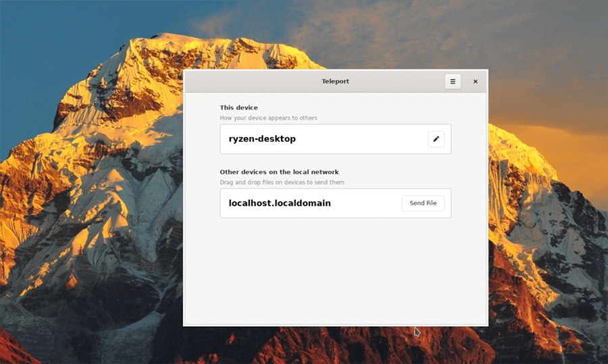The width and height of the screenshot is (608, 364).
Task: Click blank space between localhost name and Send File
Action: pyautogui.click(x=365, y=203)
